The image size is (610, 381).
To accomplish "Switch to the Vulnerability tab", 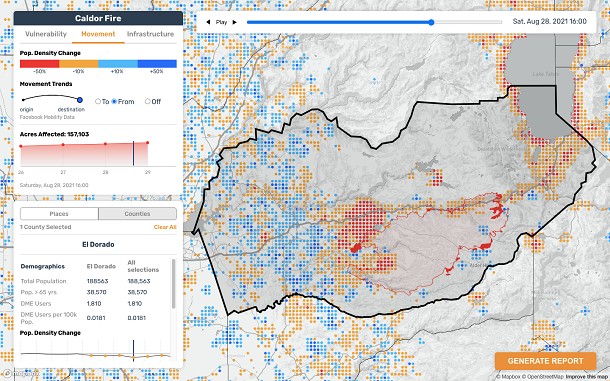I will 46,34.
